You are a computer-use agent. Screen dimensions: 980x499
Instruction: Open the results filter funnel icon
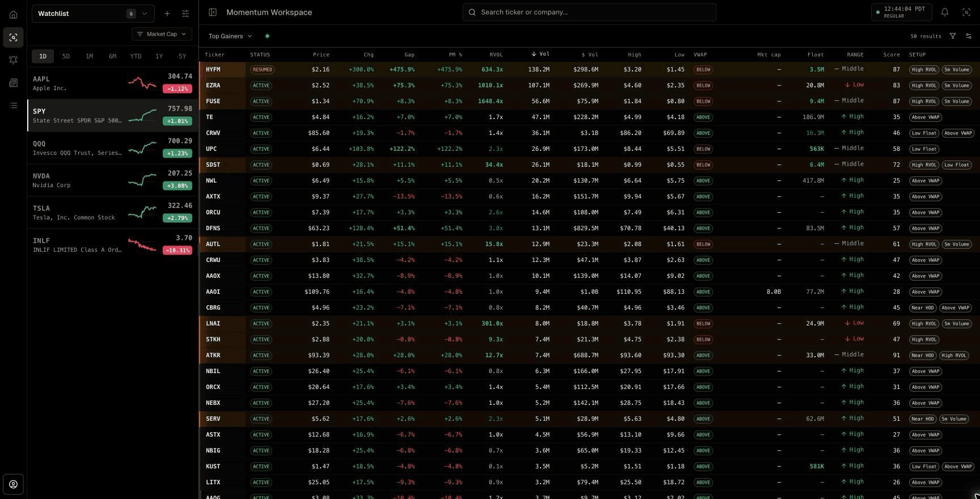point(953,36)
